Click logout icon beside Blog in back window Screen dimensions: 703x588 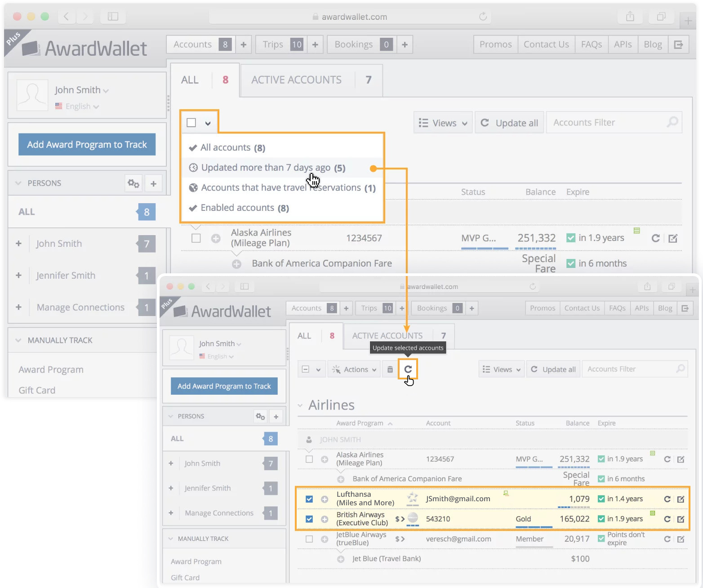678,45
